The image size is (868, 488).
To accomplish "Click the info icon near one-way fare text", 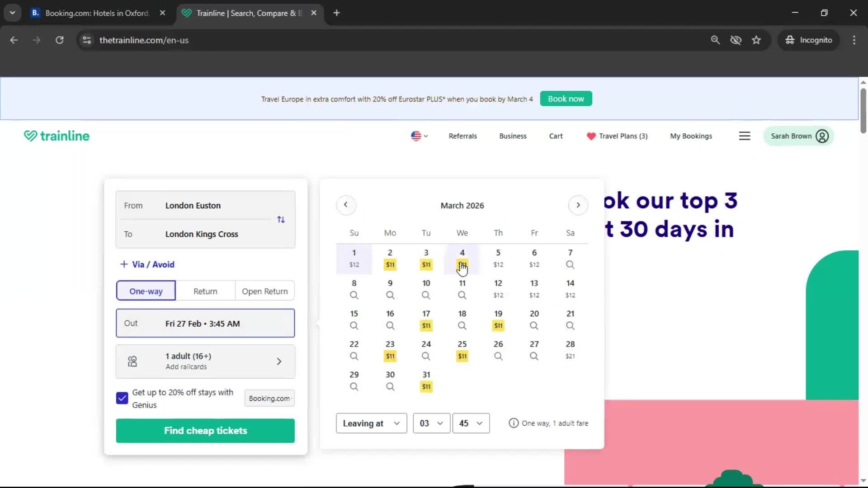I will (513, 423).
